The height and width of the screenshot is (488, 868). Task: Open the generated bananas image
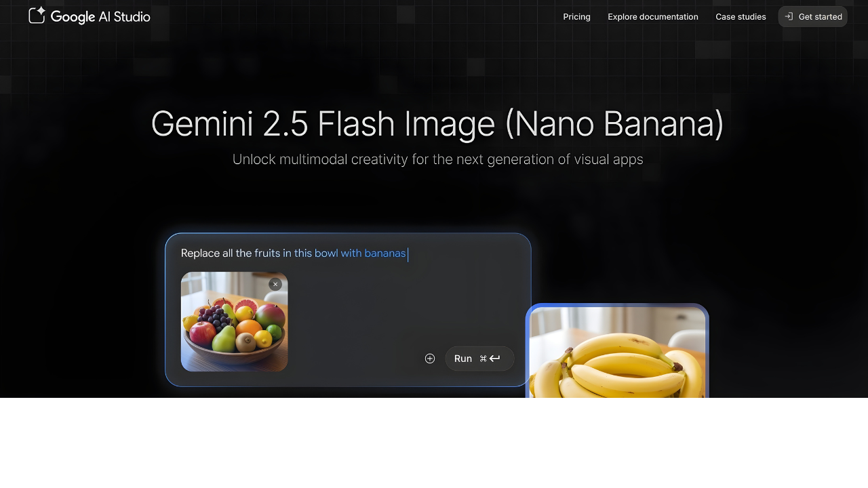617,351
